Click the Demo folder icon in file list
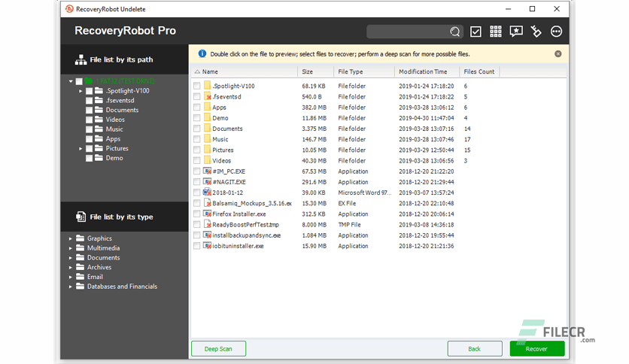 208,117
